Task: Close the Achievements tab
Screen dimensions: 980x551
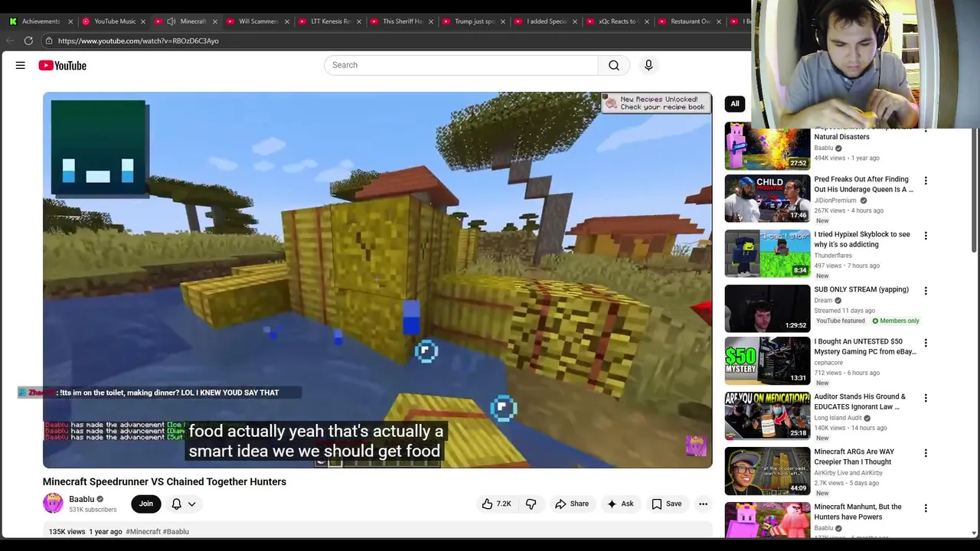Action: tap(70, 21)
